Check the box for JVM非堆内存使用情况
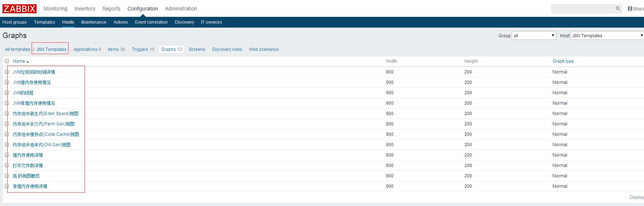The height and width of the screenshot is (206, 644). pyautogui.click(x=7, y=103)
